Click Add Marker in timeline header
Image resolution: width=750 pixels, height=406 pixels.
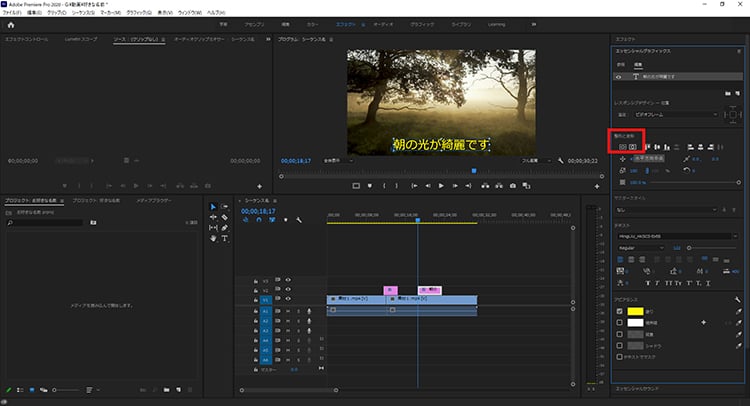(x=286, y=220)
